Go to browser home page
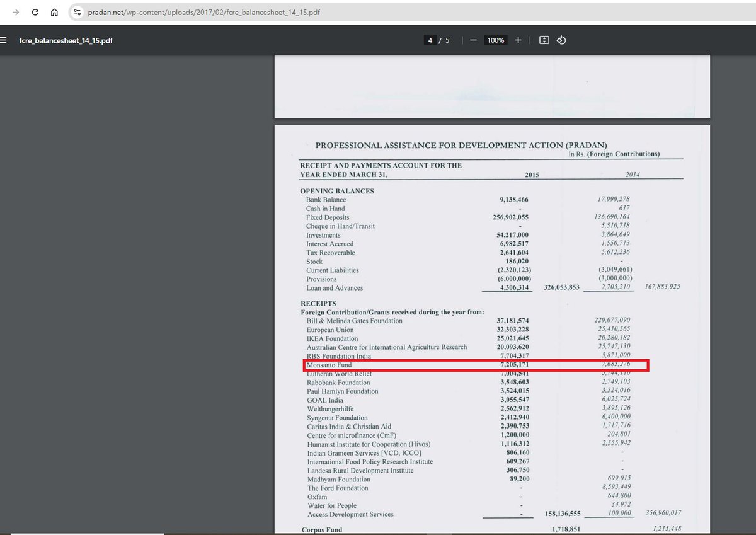Screen dimensions: 756x535 click(54, 12)
